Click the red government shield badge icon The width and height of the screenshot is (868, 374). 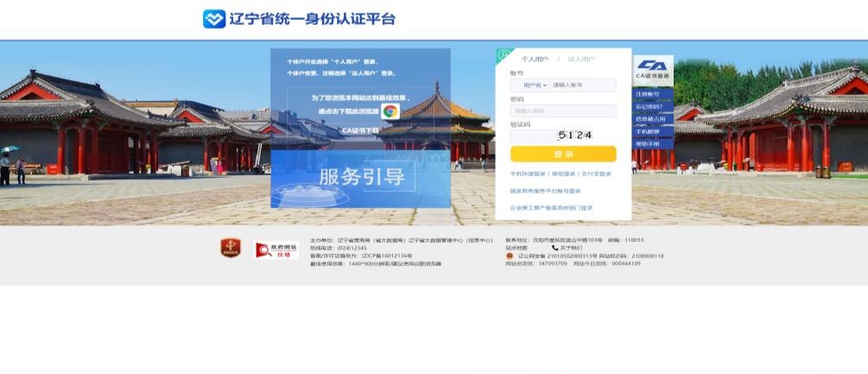[231, 248]
